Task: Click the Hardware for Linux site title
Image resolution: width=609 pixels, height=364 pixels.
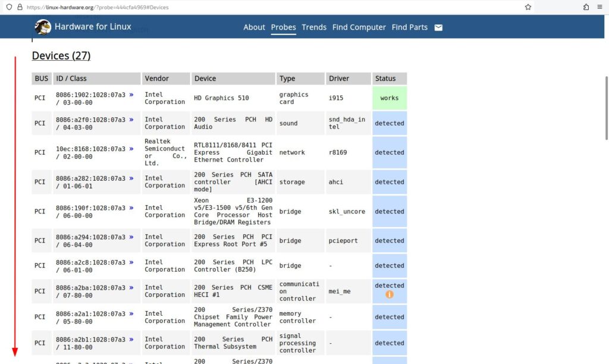Action: coord(93,26)
